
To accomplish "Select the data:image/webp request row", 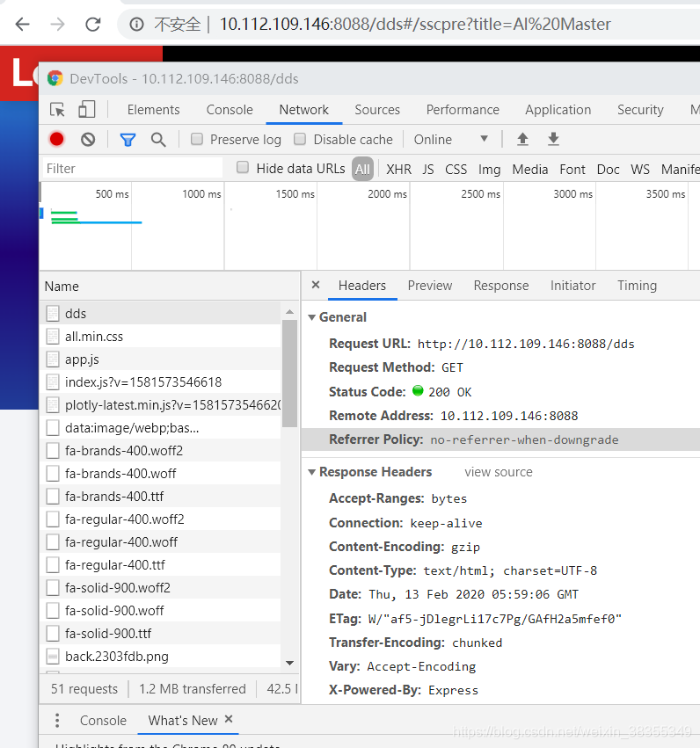I will (162, 428).
